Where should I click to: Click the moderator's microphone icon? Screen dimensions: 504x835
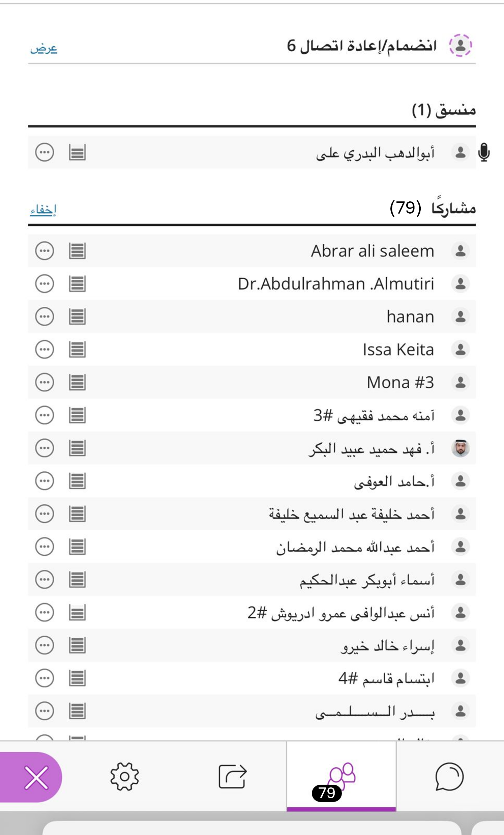[484, 152]
